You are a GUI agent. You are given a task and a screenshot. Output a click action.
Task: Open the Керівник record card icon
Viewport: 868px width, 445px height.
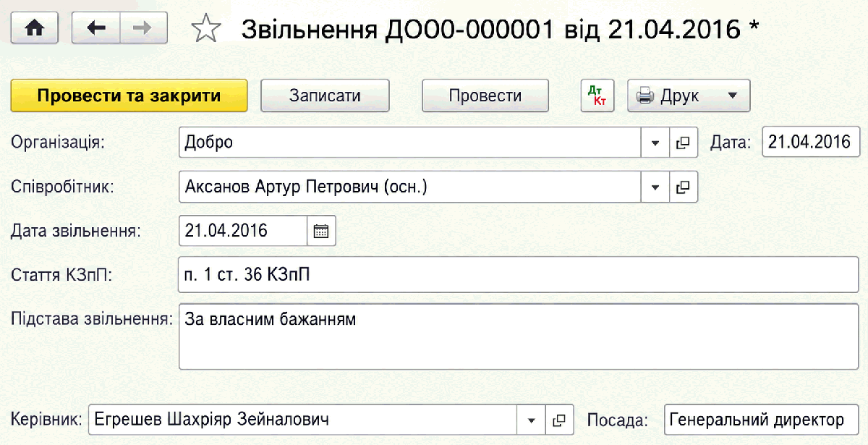[559, 420]
